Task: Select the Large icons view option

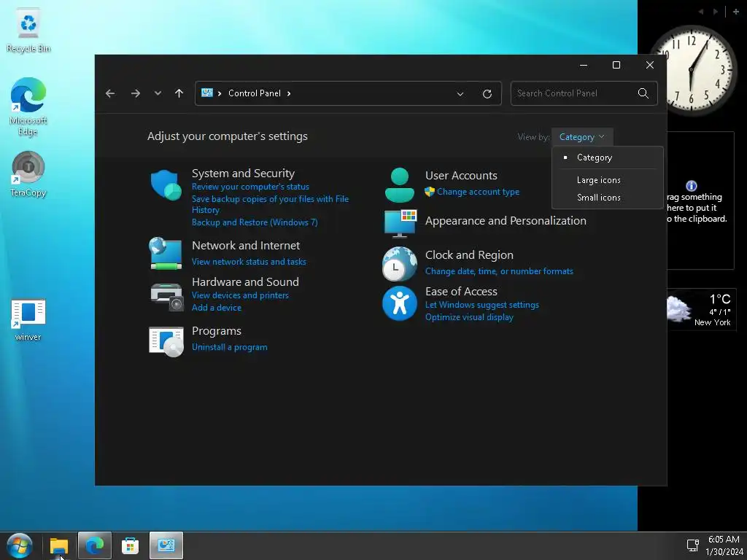Action: (608, 180)
